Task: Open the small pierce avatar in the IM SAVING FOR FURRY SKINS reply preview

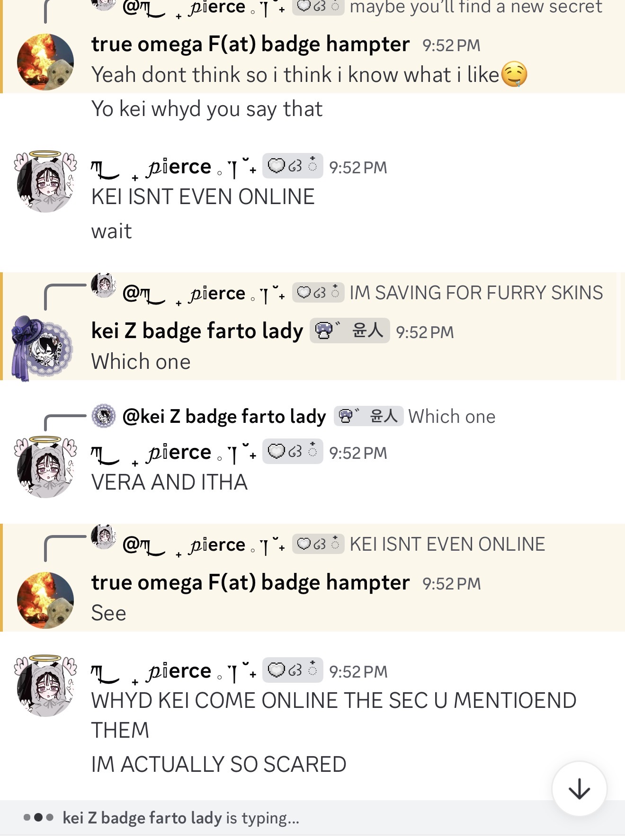Action: pyautogui.click(x=104, y=286)
